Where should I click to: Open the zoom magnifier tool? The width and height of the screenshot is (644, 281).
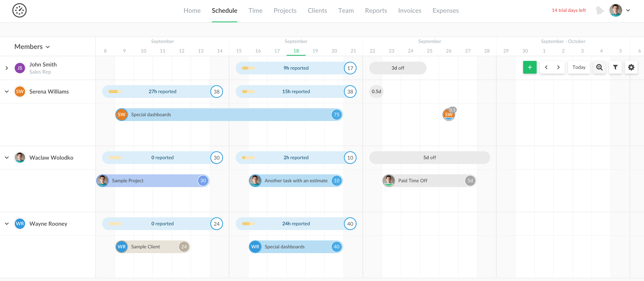pyautogui.click(x=599, y=67)
